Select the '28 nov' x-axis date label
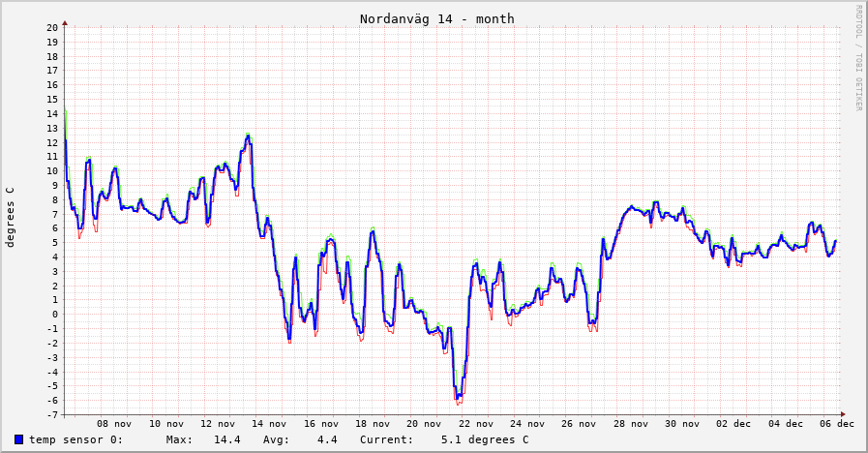The image size is (868, 453). click(x=632, y=423)
